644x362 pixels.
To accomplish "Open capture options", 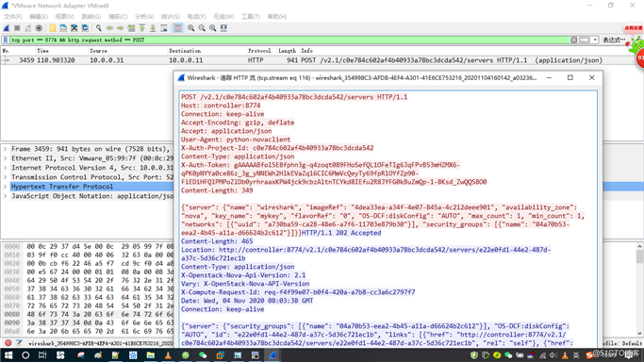I will click(39, 28).
